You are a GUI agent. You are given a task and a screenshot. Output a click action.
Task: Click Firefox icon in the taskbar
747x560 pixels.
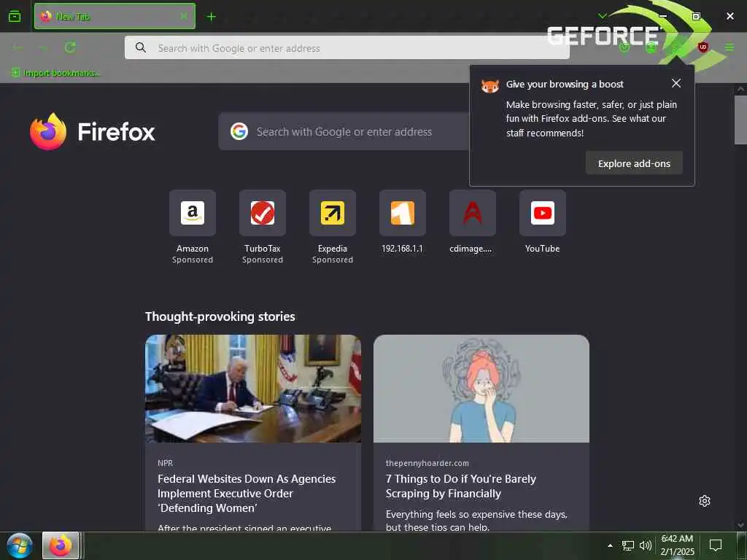(x=61, y=545)
